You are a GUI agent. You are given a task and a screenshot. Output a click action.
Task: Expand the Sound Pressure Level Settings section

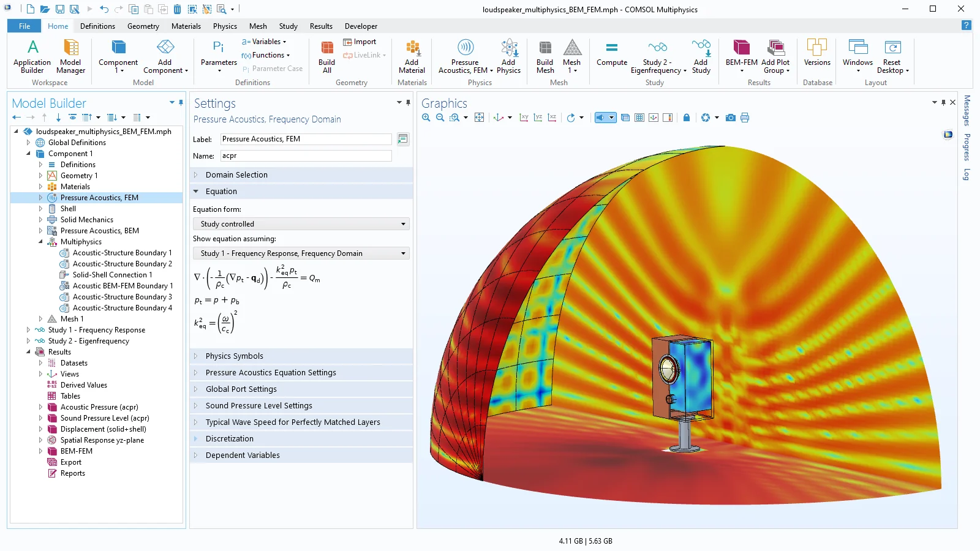coord(258,406)
